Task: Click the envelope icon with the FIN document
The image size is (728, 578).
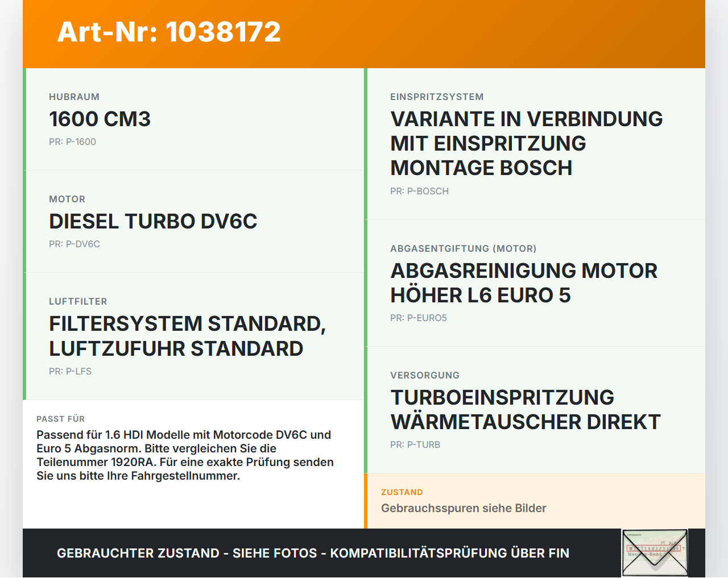Action: pyautogui.click(x=655, y=553)
